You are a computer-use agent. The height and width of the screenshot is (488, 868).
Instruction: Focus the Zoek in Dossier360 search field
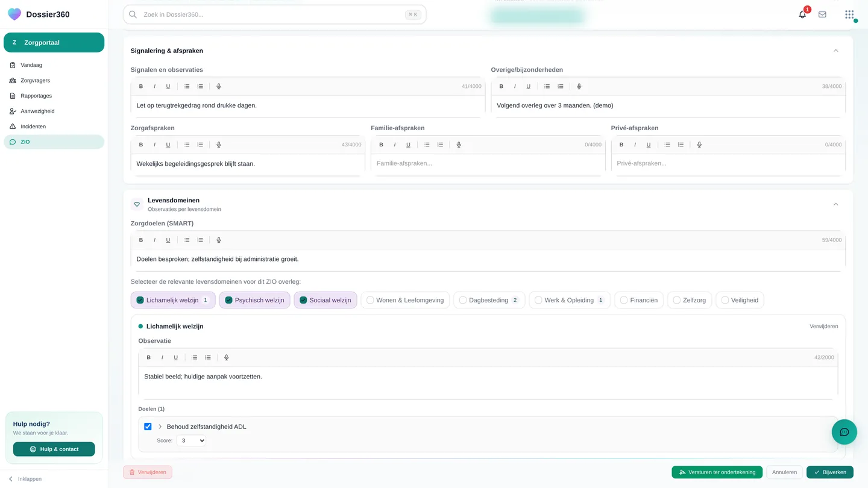point(274,14)
